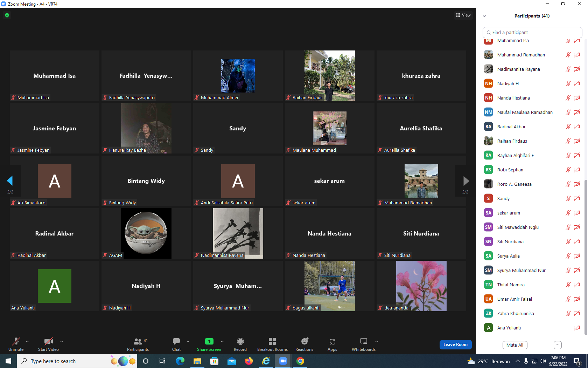Viewport: 588px width, 368px height.
Task: Click the Leave Room button
Action: click(455, 345)
